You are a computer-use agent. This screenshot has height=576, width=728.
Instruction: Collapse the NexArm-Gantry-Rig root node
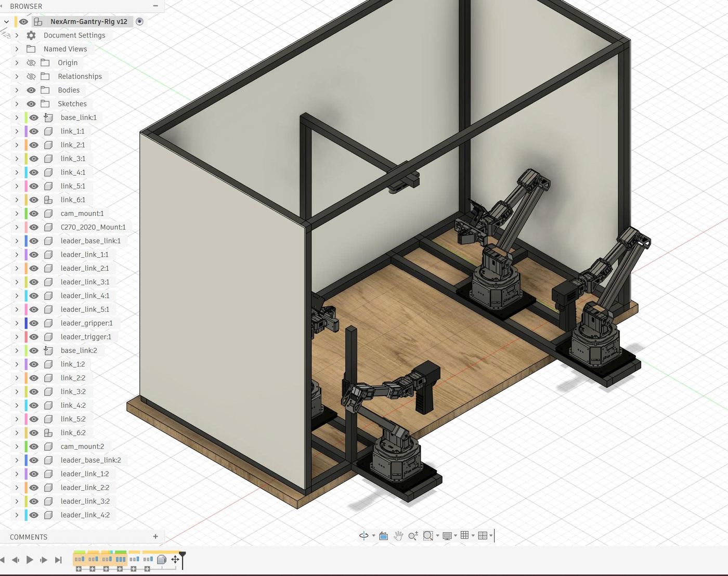pos(6,22)
